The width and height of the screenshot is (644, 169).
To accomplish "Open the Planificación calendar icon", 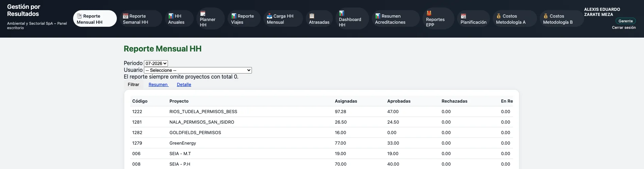I will pyautogui.click(x=464, y=16).
